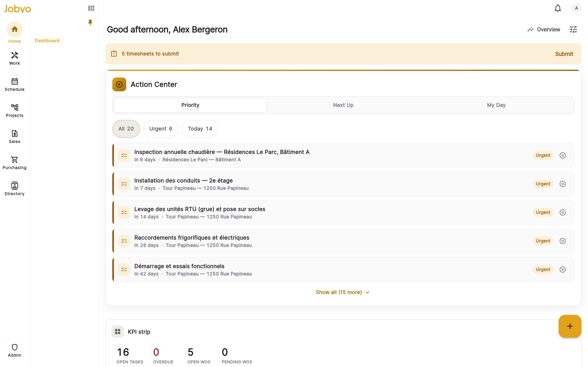This screenshot has width=588, height=367.
Task: Switch to the Next Up tab
Action: tap(343, 105)
